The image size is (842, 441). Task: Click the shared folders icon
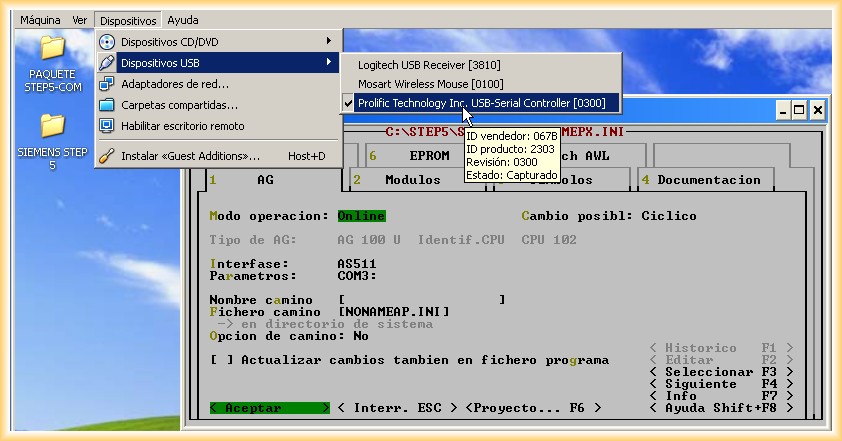(x=108, y=105)
